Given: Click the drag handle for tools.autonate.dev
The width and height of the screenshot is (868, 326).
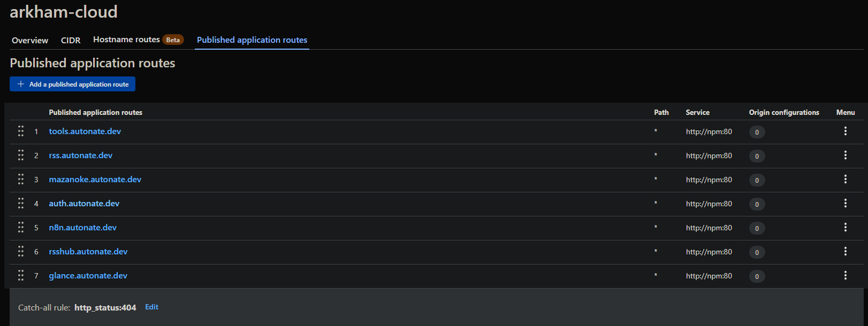Looking at the screenshot, I should [x=21, y=131].
